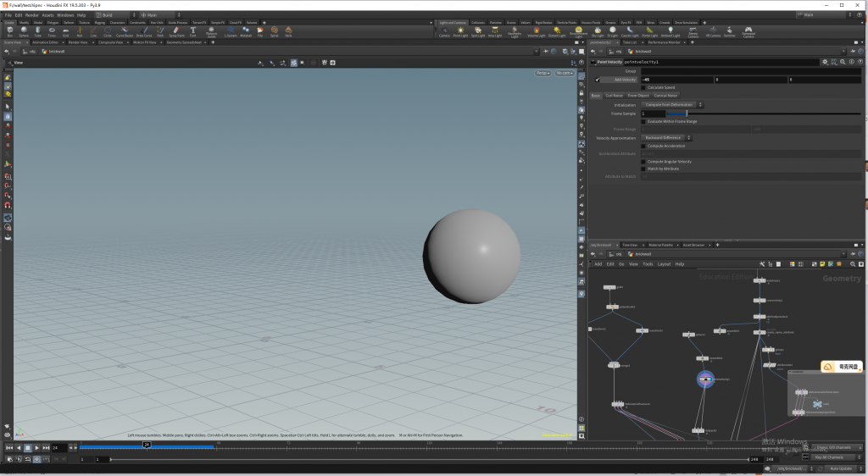Select the Spiral shelf tool
The width and height of the screenshot is (868, 476).
(x=274, y=31)
